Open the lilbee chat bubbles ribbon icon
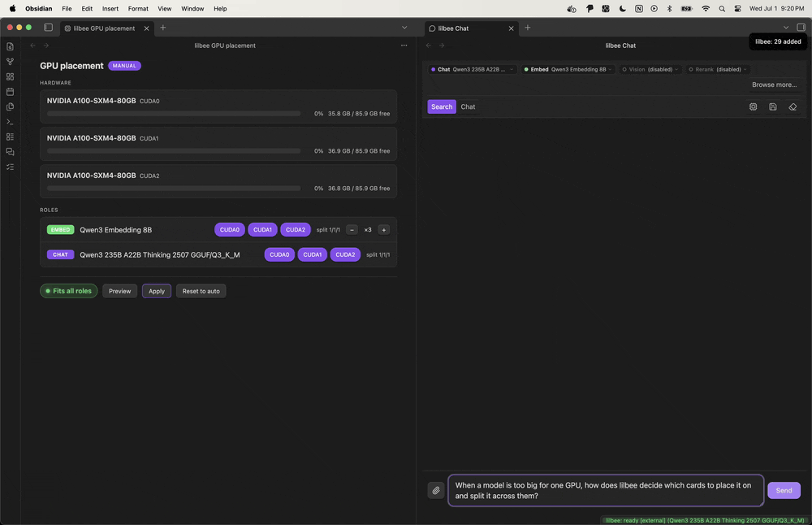812x525 pixels. pos(10,152)
